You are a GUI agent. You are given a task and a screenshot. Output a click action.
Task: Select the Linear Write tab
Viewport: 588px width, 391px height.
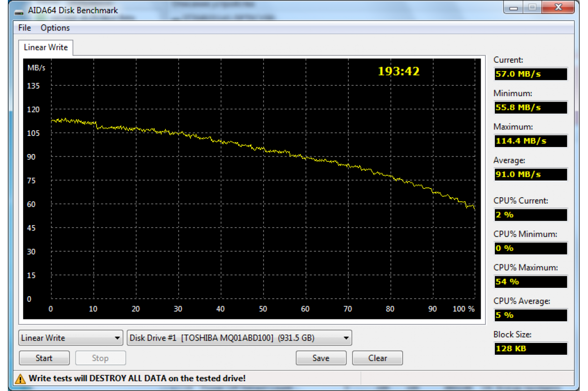46,48
